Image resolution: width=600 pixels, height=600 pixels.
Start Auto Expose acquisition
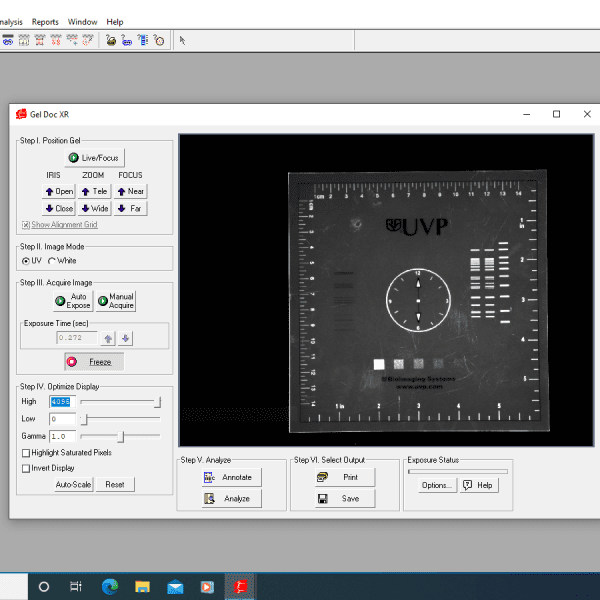click(x=73, y=301)
